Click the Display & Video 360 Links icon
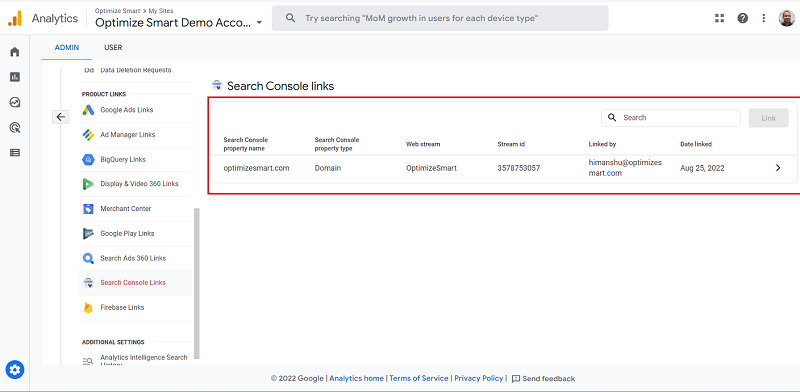The image size is (800, 392). 88,184
